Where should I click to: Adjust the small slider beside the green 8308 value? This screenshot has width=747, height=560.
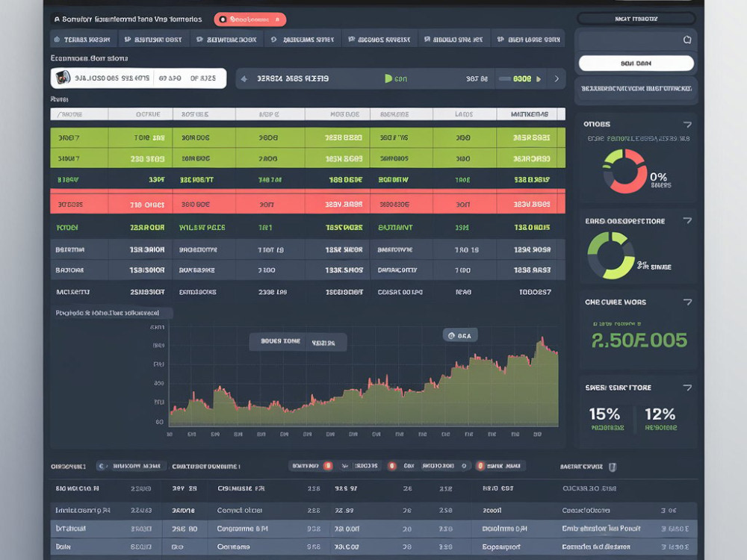click(504, 78)
